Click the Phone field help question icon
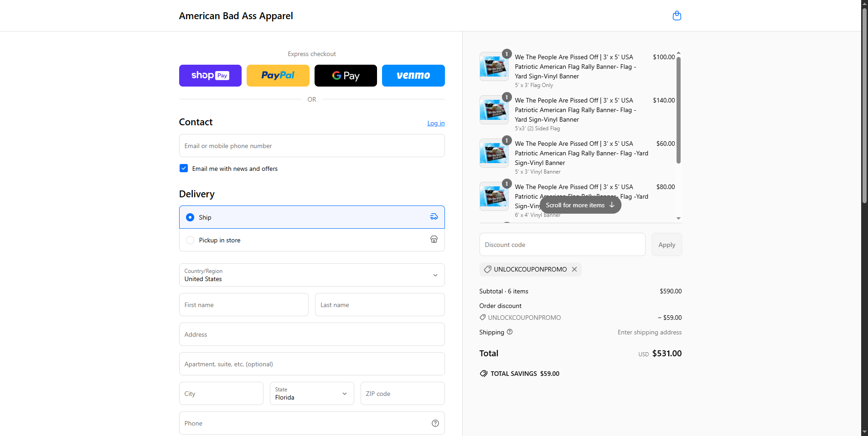The height and width of the screenshot is (436, 868). point(435,423)
